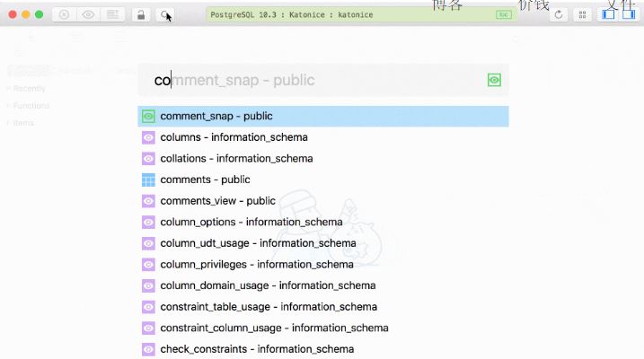Select result comment_snap - public

pos(323,116)
